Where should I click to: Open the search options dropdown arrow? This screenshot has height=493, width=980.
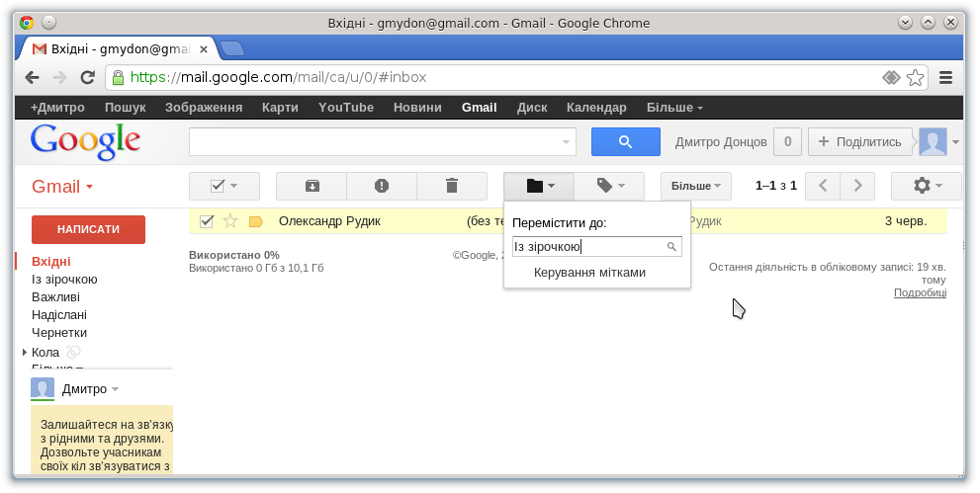coord(566,142)
